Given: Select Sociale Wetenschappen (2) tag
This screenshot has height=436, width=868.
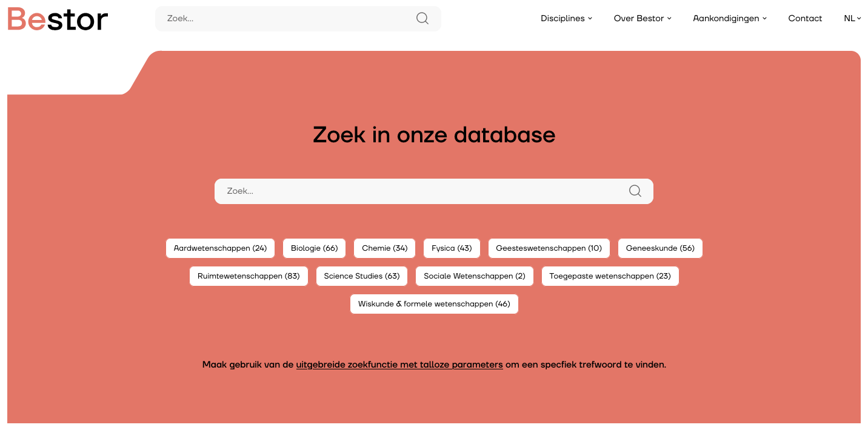Looking at the screenshot, I should pos(475,276).
